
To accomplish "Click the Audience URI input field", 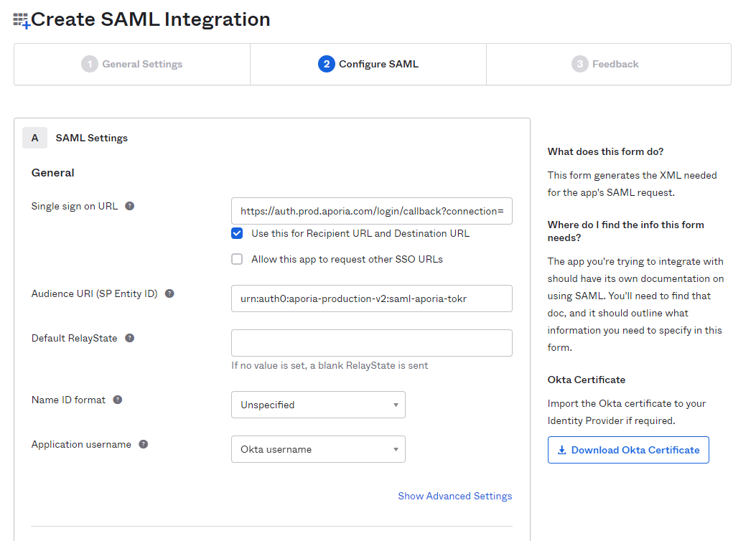I will (x=371, y=298).
